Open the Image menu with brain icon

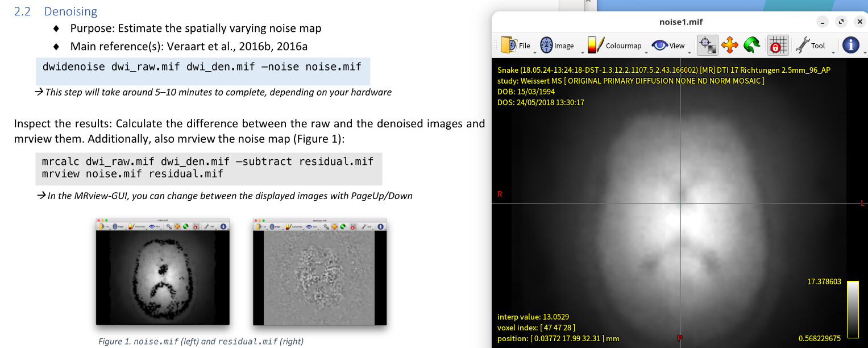557,45
